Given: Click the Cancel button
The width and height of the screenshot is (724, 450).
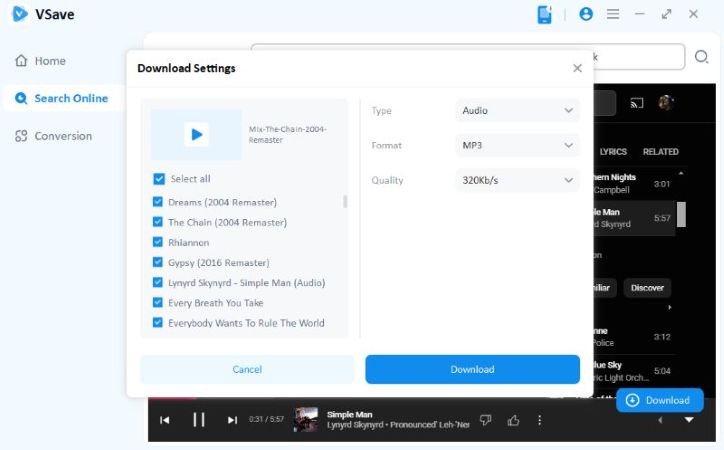Looking at the screenshot, I should click(247, 369).
